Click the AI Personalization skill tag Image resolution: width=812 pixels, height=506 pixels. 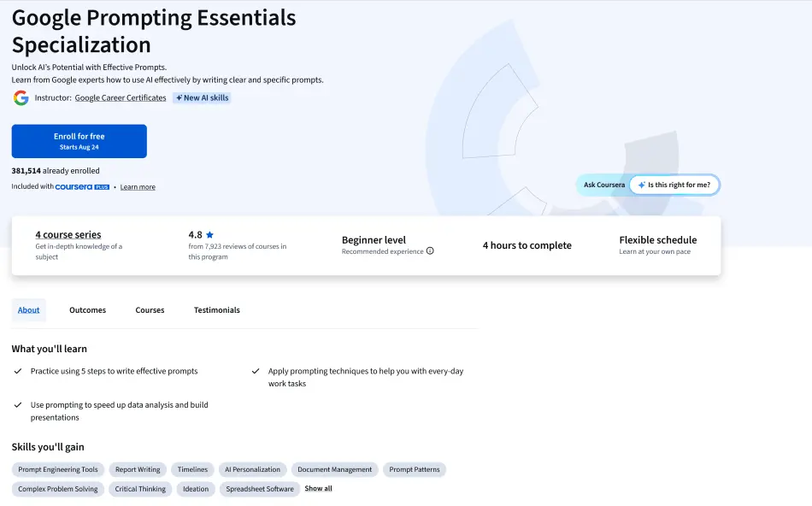point(253,470)
